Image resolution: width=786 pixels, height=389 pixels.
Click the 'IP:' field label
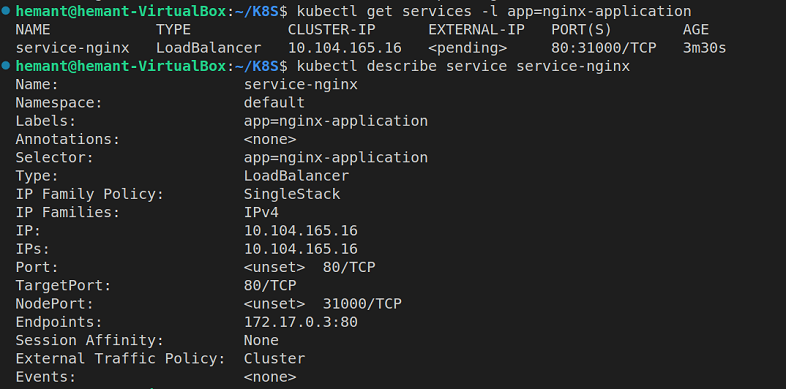pos(28,231)
